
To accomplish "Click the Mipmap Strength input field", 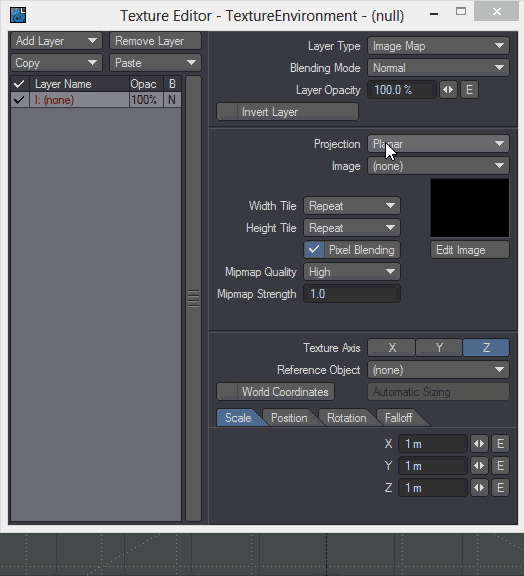I will click(352, 294).
